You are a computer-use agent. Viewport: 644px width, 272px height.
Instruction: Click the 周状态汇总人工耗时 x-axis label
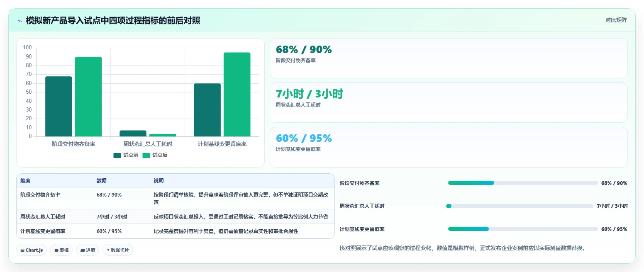point(148,144)
